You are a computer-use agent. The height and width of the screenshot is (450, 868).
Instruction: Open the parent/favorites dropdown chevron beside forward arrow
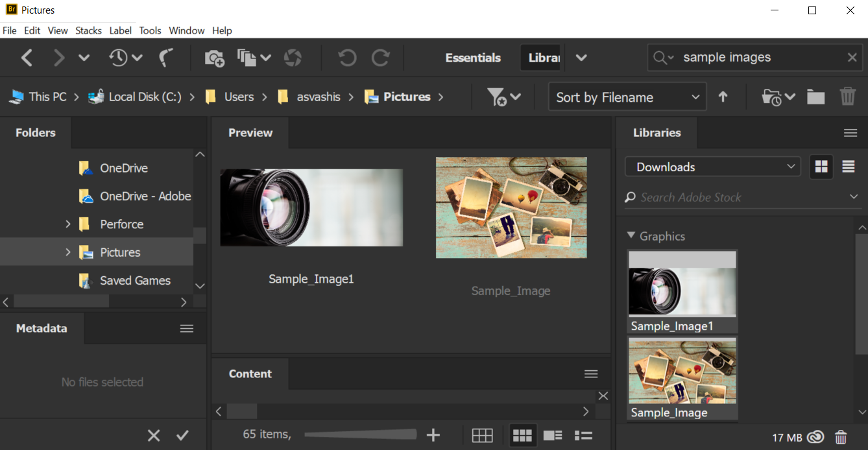pyautogui.click(x=84, y=58)
